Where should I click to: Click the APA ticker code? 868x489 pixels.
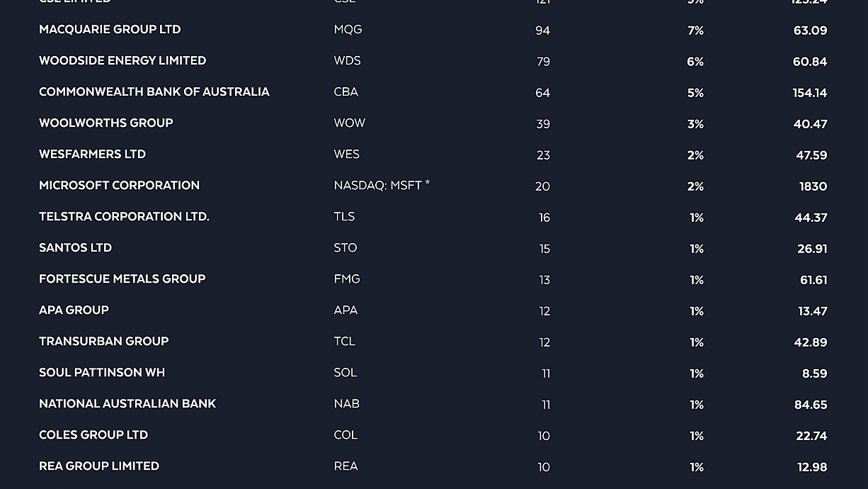(346, 310)
